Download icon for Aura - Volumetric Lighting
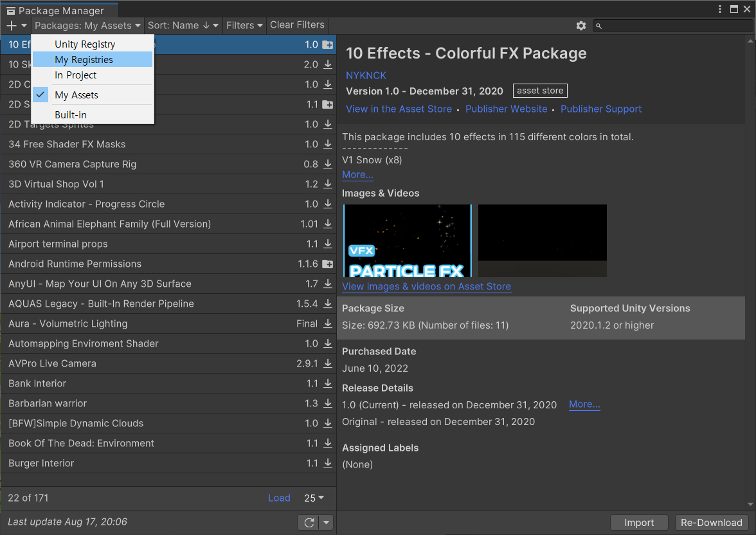The height and width of the screenshot is (535, 756). [328, 323]
